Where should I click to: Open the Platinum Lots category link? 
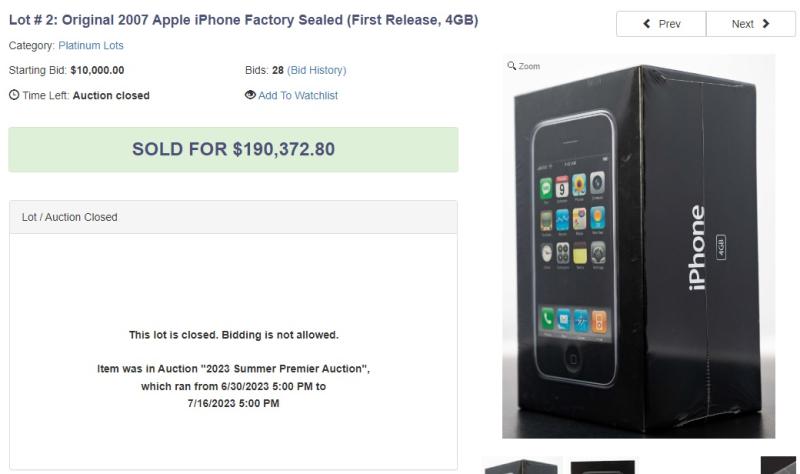coord(91,46)
